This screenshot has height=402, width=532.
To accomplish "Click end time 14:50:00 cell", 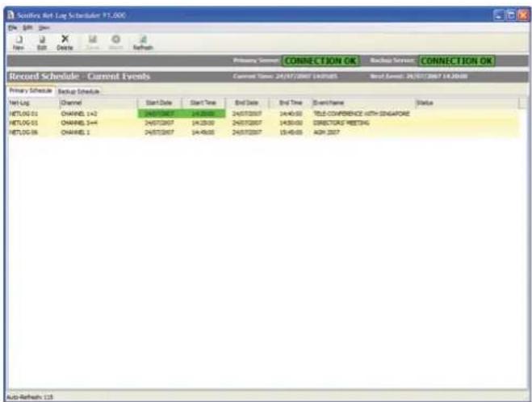I will click(291, 123).
